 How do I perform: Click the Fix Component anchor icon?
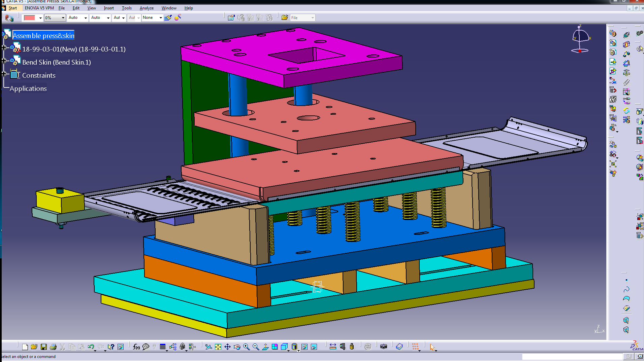click(x=626, y=72)
